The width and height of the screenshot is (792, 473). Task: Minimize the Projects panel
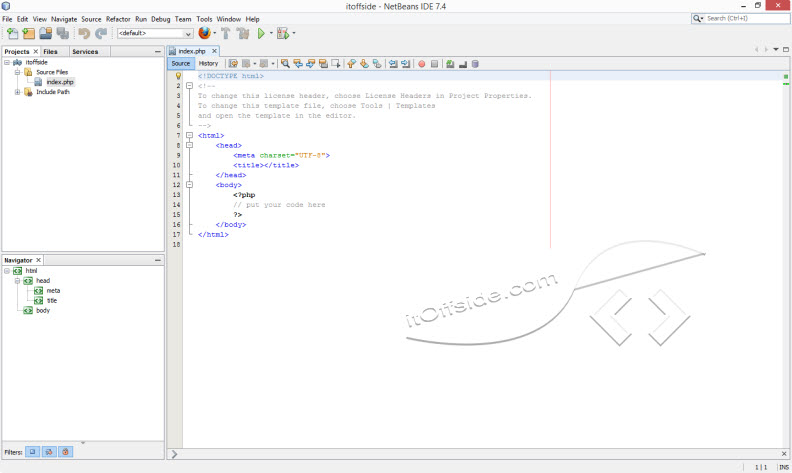pyautogui.click(x=158, y=52)
